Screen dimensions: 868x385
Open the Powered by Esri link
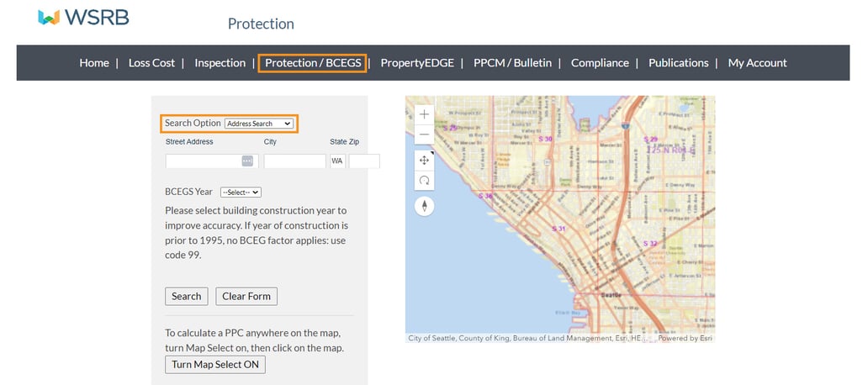(x=685, y=338)
